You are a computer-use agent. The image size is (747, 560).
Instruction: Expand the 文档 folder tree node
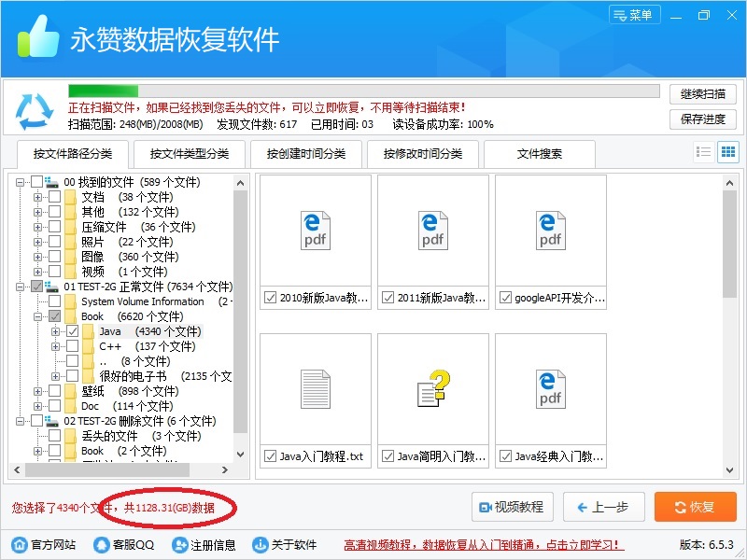tap(38, 197)
